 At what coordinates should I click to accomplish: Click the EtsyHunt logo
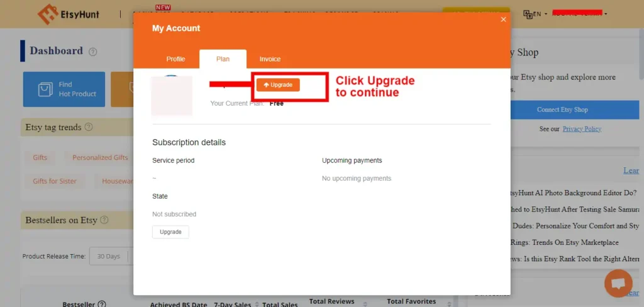68,14
